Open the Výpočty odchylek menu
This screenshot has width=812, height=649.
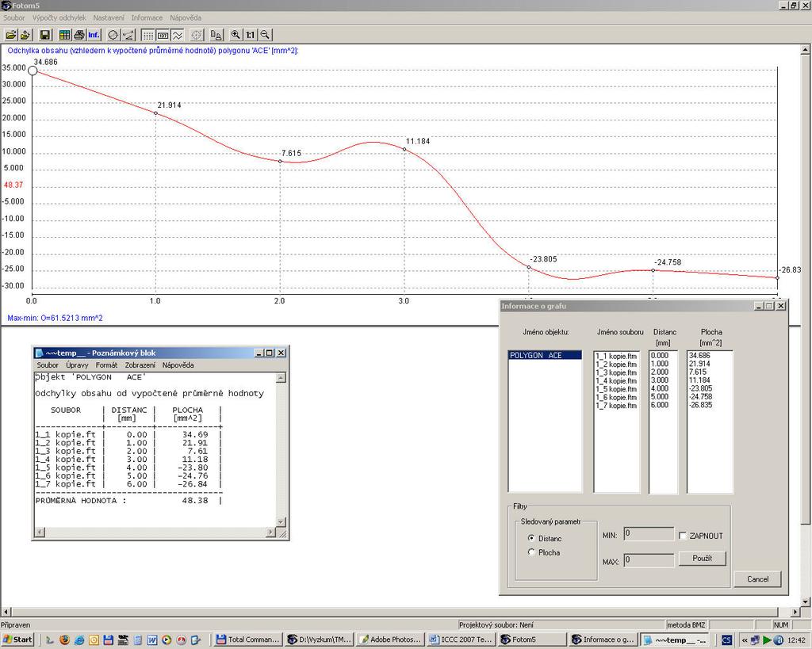tap(59, 17)
